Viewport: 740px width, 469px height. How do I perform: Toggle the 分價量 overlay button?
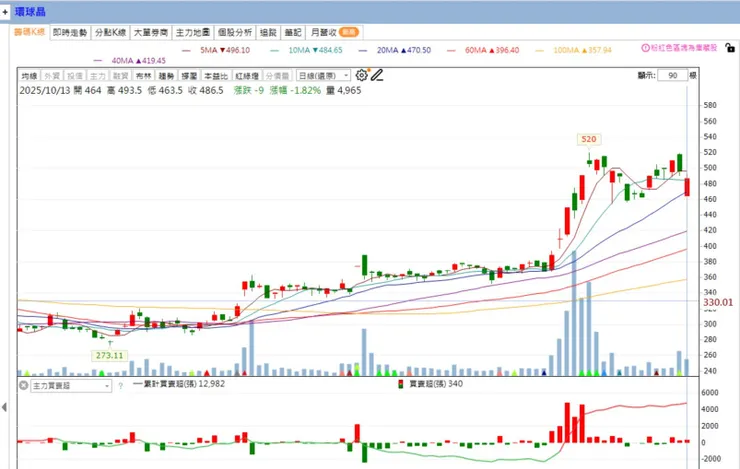click(278, 75)
